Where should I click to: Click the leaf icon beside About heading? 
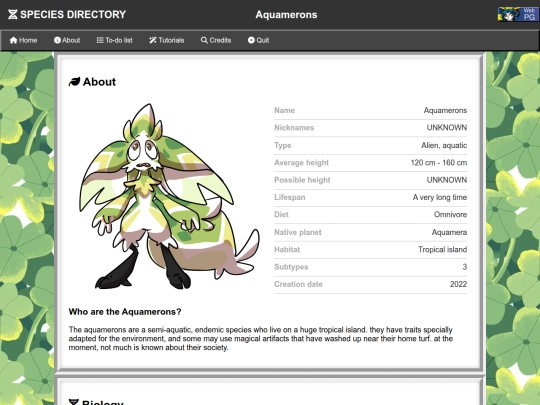click(x=74, y=82)
